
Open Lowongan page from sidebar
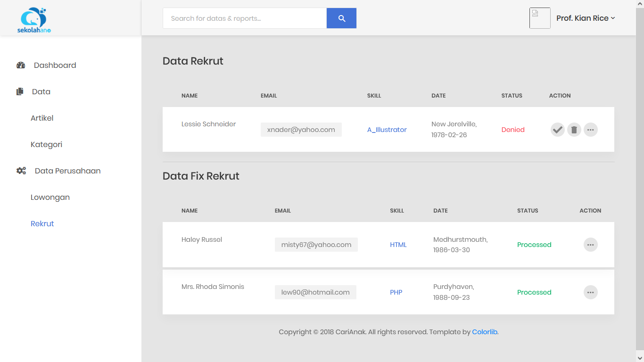(x=50, y=197)
